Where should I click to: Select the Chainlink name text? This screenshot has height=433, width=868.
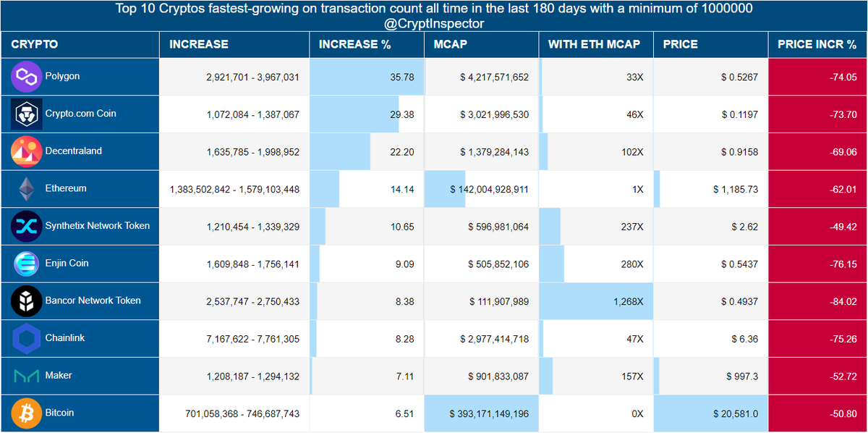pyautogui.click(x=65, y=338)
